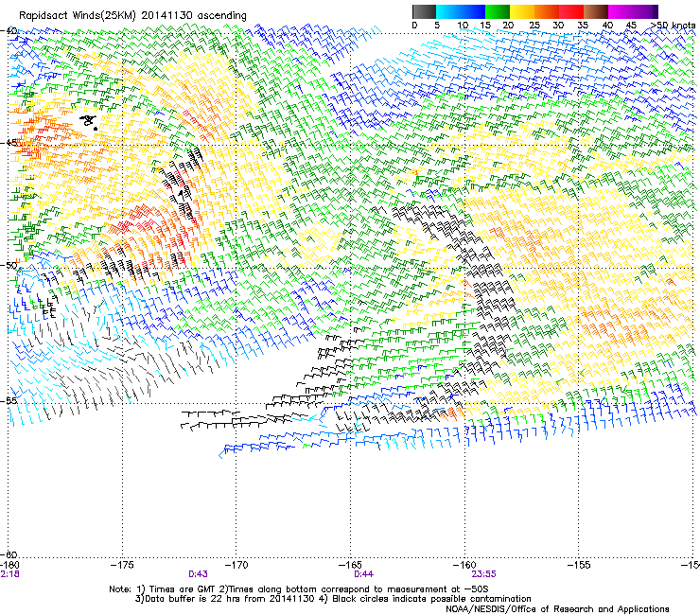The width and height of the screenshot is (700, 615).
Task: Click the -55 latitude axis label
Action: pos(9,401)
